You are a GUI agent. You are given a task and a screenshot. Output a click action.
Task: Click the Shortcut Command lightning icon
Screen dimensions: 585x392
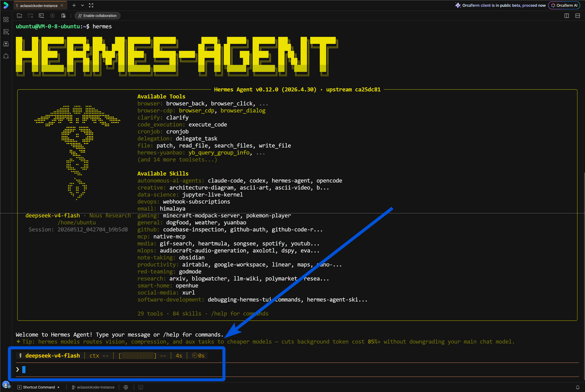tap(19, 387)
